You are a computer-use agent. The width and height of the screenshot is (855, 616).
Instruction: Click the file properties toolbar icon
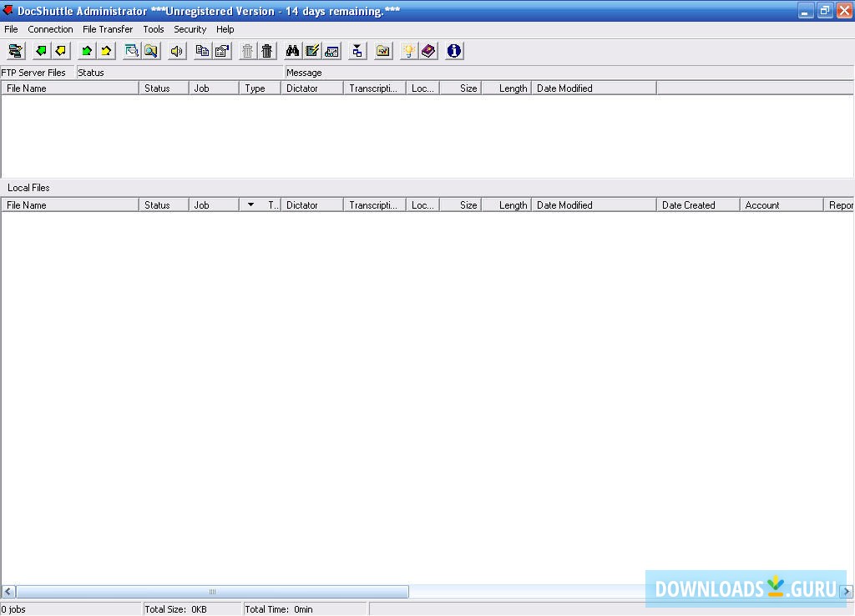[x=222, y=51]
